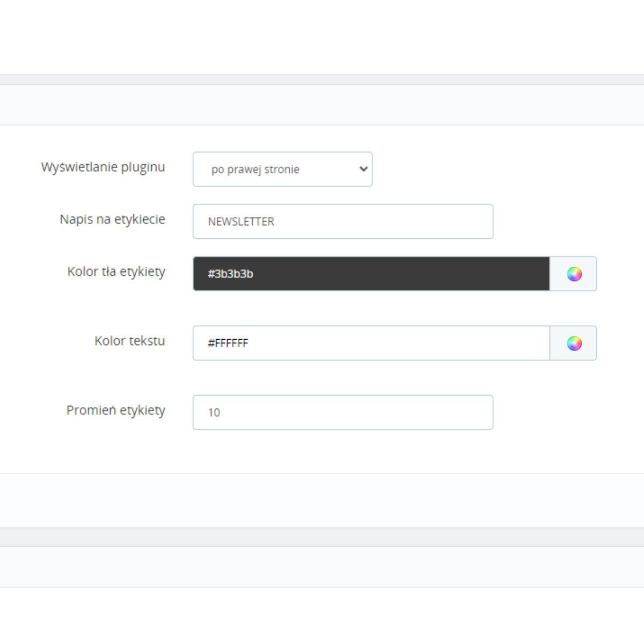Click the header bar of the lower panel

322,567
